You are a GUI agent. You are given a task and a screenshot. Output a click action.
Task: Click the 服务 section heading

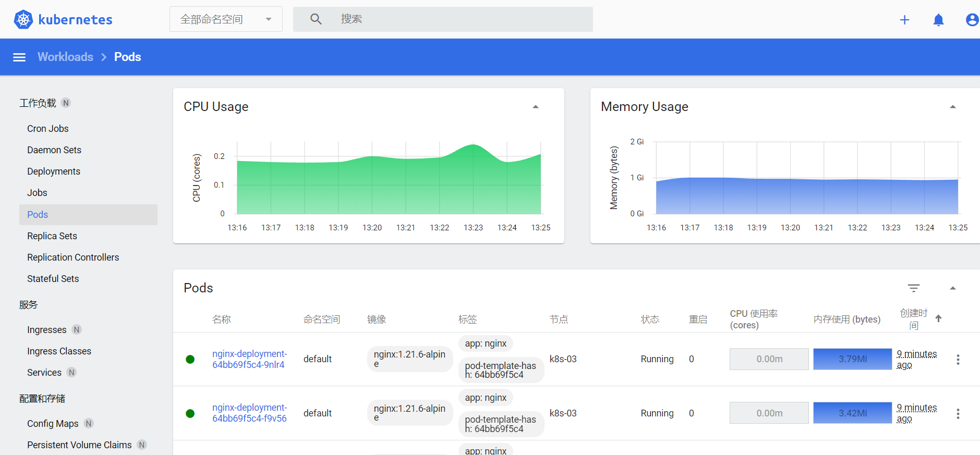click(x=29, y=304)
